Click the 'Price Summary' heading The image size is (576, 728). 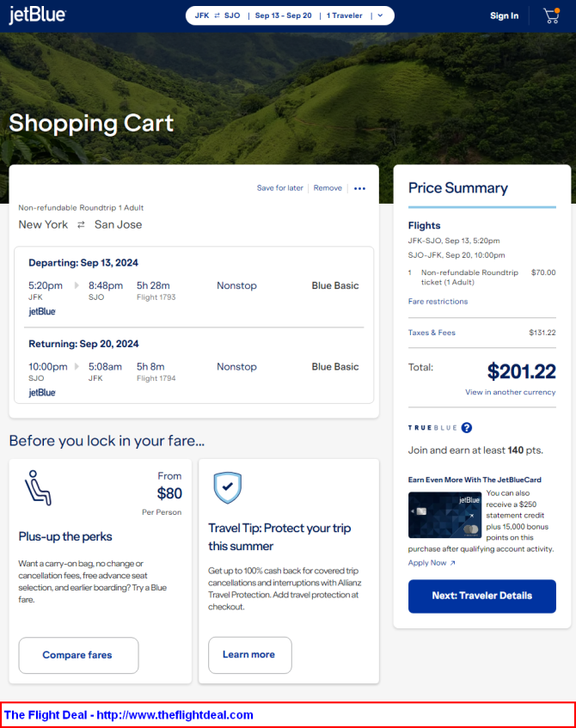(x=458, y=188)
